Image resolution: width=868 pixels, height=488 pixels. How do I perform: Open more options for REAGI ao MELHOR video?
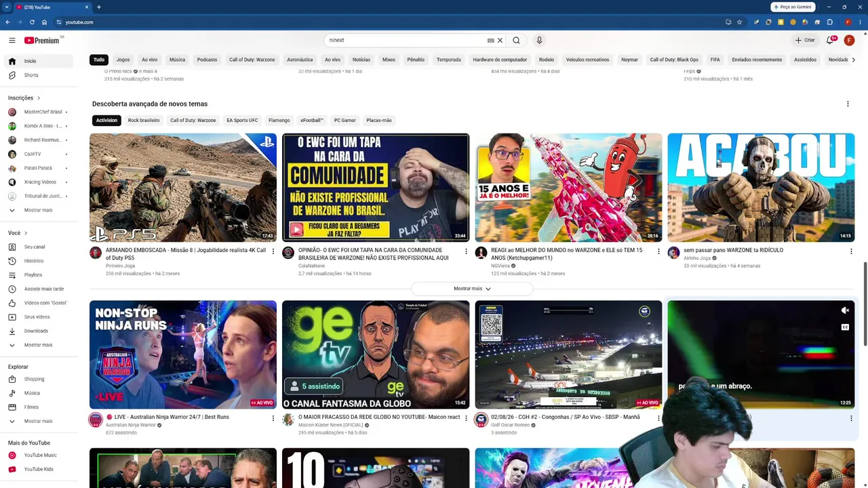tap(658, 251)
